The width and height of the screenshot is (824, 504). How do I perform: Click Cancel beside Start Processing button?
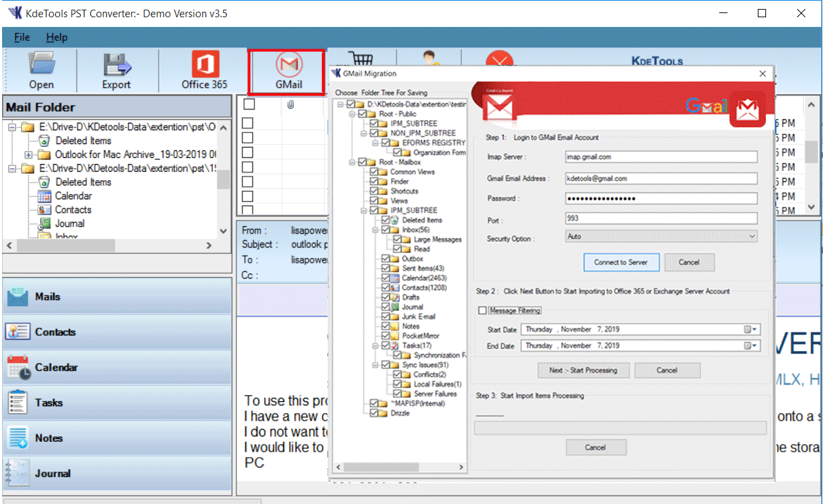point(667,370)
